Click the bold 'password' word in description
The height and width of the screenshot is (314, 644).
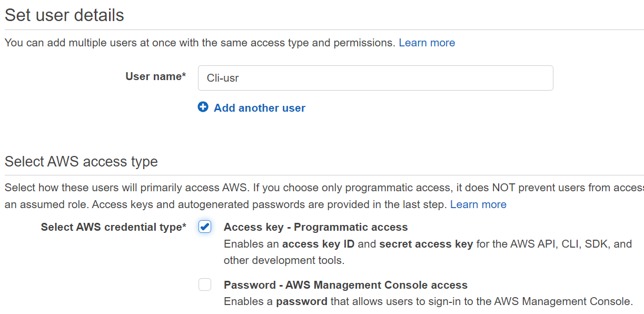point(302,302)
